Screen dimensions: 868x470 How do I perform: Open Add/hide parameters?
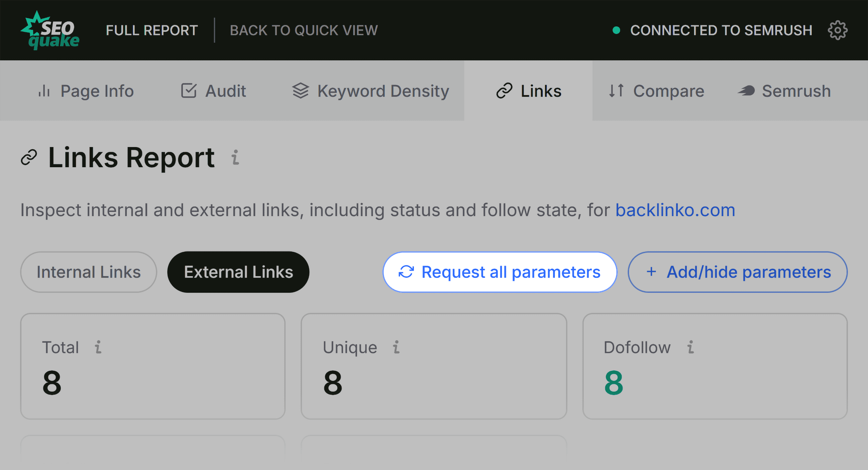tap(738, 272)
